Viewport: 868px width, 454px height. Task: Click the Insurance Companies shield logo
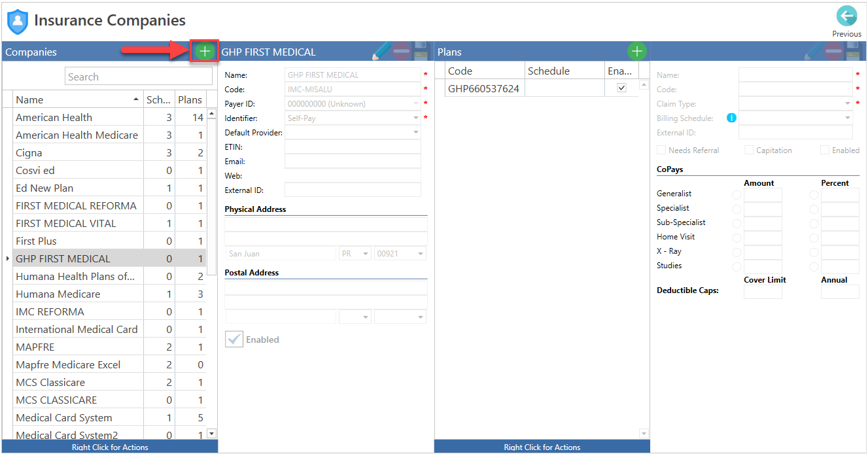(x=18, y=22)
